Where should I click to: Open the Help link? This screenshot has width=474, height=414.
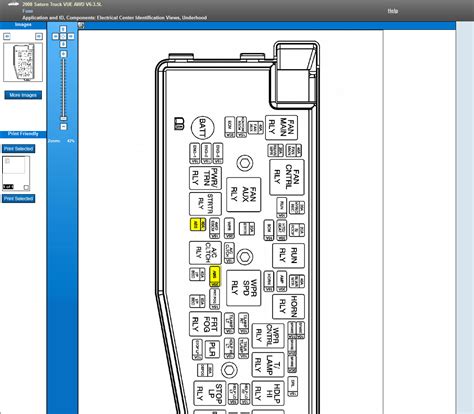click(393, 11)
